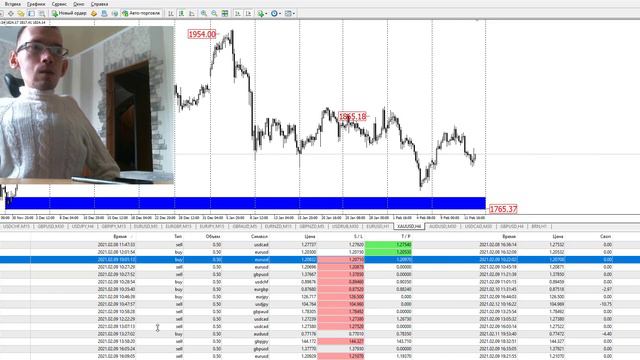Click the zoom out chart icon

point(214,13)
